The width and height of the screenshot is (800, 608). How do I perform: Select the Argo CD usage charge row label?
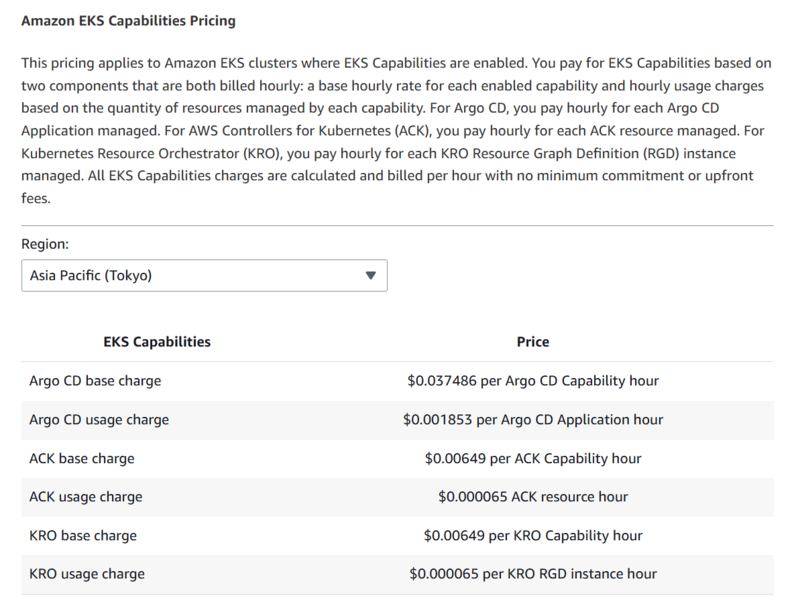coord(100,420)
